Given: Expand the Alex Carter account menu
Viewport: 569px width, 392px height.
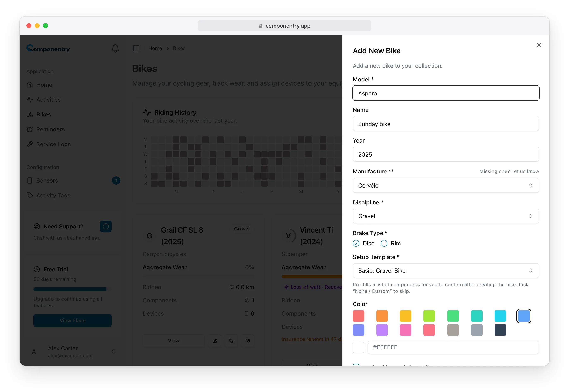Looking at the screenshot, I should 114,352.
